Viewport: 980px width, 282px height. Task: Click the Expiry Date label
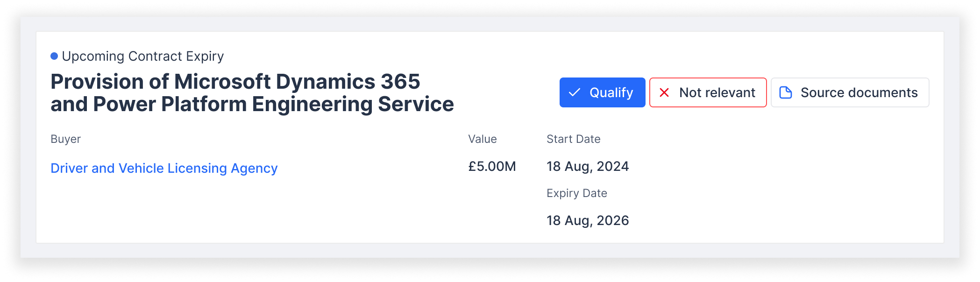coord(577,193)
